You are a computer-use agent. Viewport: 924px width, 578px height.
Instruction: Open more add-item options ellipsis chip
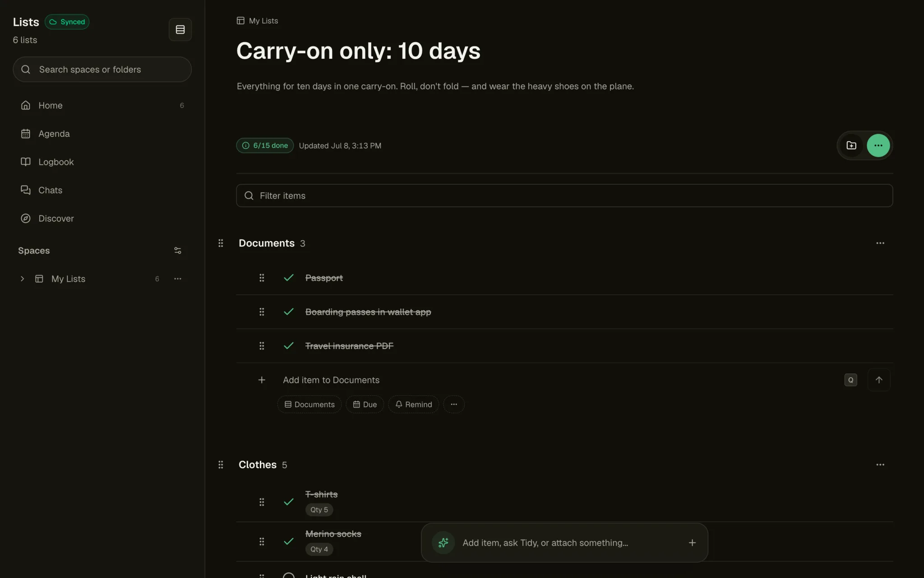coord(454,404)
